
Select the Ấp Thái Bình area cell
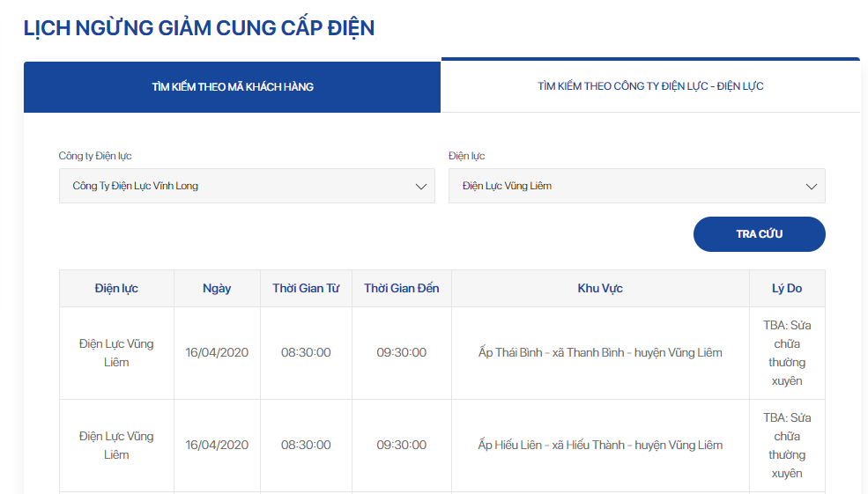[x=600, y=353]
